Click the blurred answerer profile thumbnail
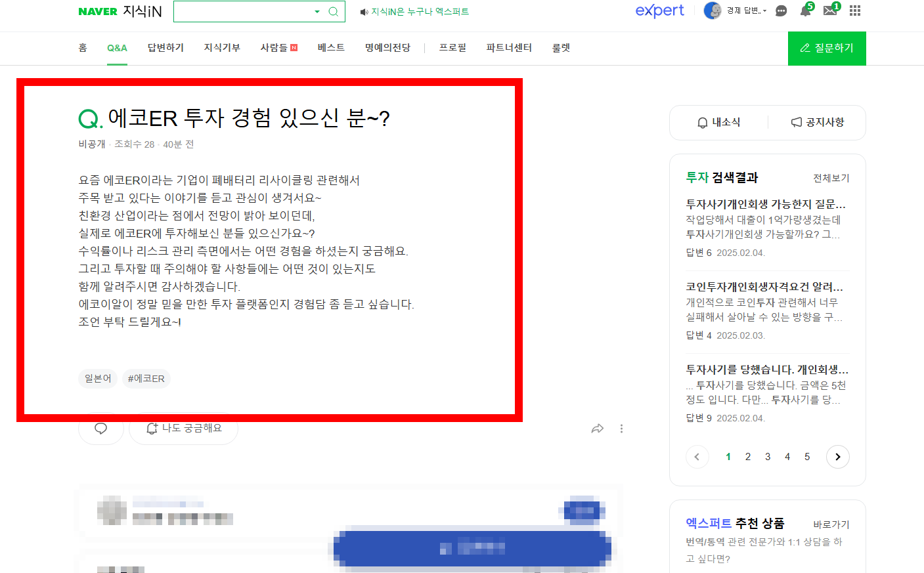924x573 pixels. 112,510
